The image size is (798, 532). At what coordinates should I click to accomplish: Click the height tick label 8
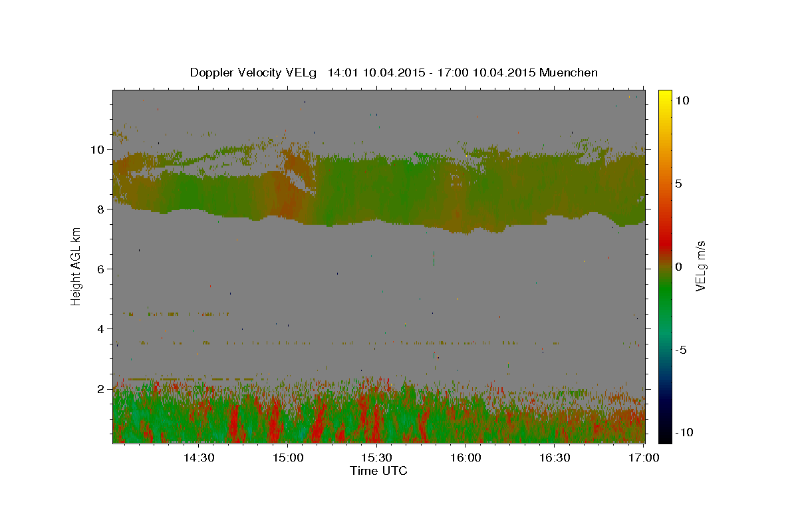[x=101, y=209]
